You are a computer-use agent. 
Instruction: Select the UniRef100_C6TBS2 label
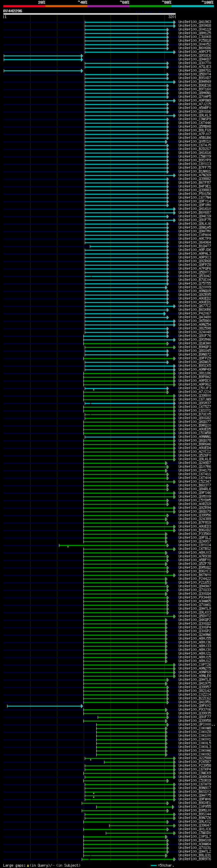tap(195, 549)
